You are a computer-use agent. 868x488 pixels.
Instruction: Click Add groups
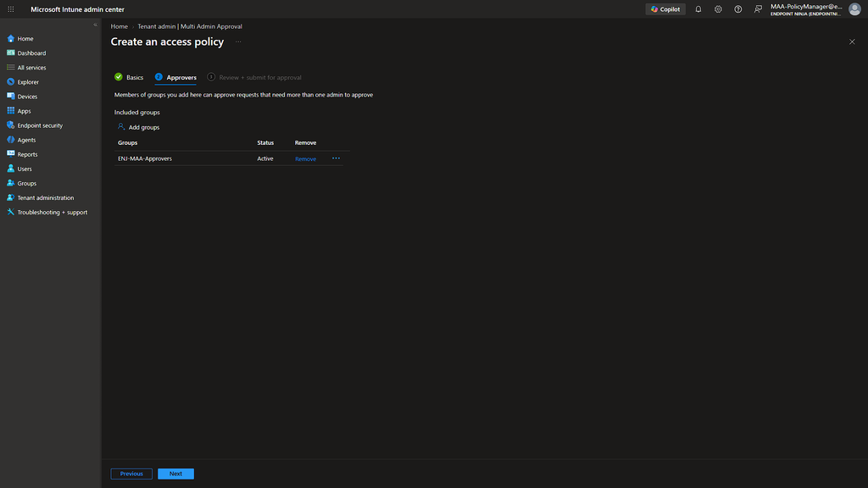138,127
